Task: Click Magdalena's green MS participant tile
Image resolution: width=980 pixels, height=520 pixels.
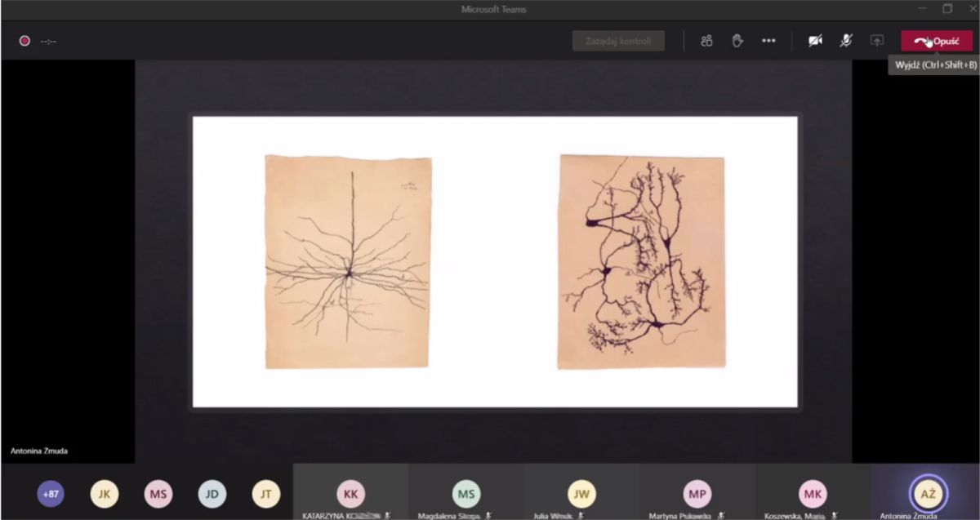Action: point(465,493)
